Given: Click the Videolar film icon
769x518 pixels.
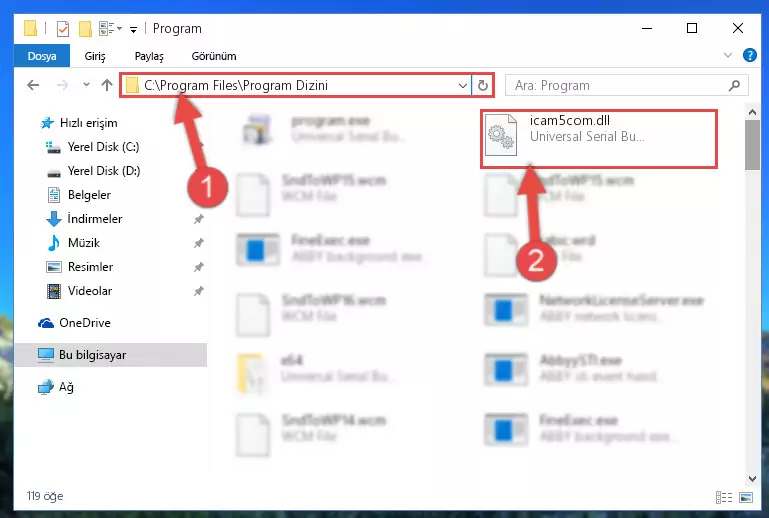Looking at the screenshot, I should click(53, 291).
